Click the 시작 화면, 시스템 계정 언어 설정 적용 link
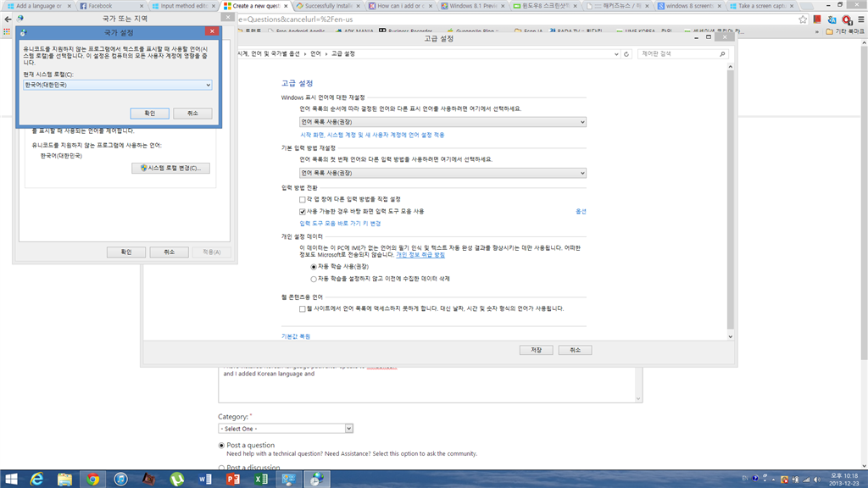This screenshot has width=868, height=488. [372, 135]
